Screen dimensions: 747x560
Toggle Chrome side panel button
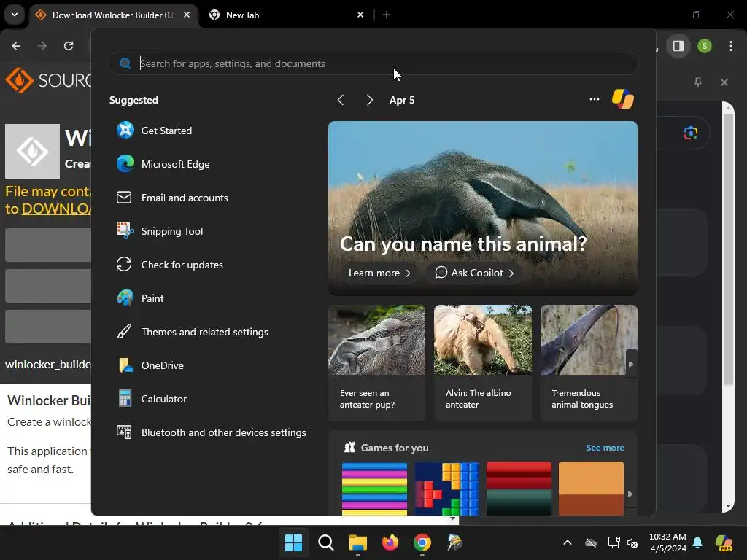(x=678, y=46)
